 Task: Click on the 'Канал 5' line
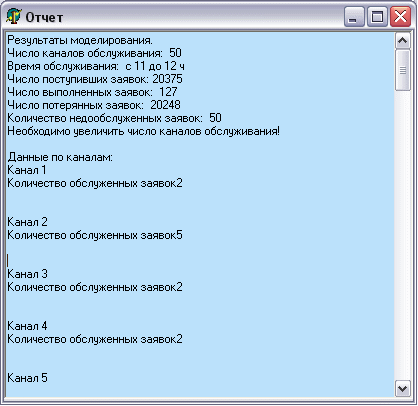click(x=27, y=378)
